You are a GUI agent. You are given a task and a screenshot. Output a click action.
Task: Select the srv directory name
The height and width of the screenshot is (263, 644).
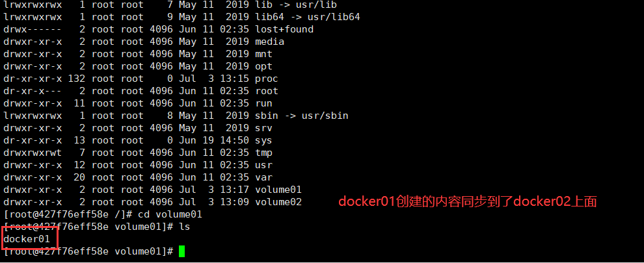click(x=263, y=128)
